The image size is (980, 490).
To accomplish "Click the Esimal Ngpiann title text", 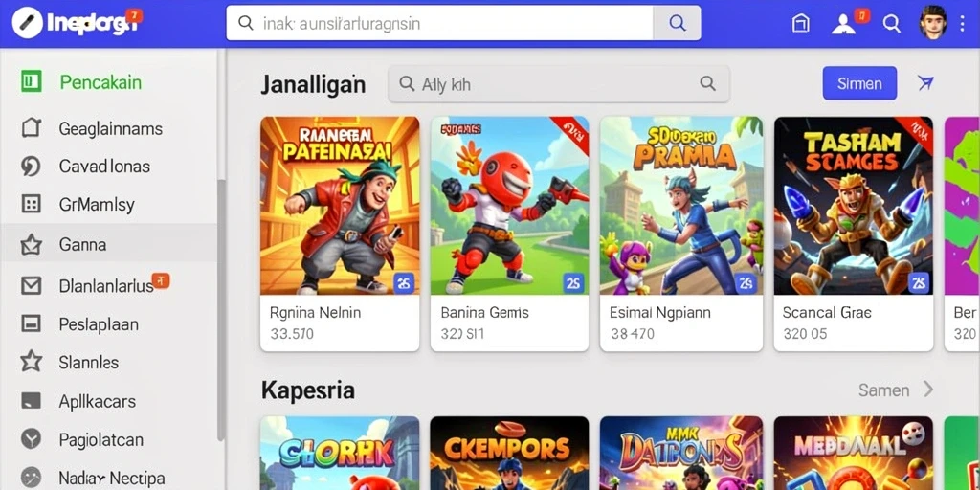I will 659,313.
